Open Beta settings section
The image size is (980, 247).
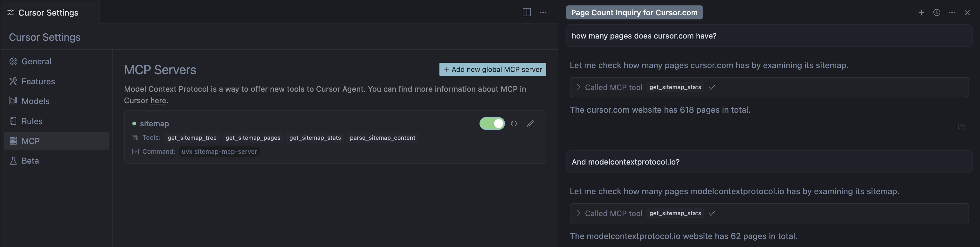56,161
